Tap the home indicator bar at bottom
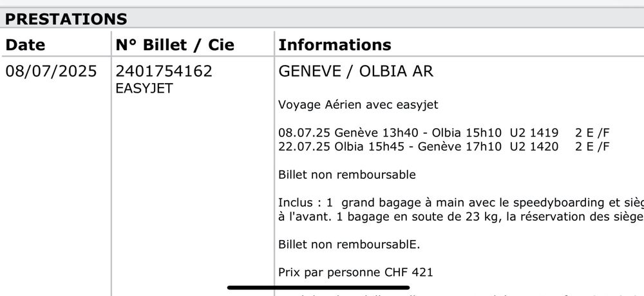644x296 pixels. coord(318,288)
